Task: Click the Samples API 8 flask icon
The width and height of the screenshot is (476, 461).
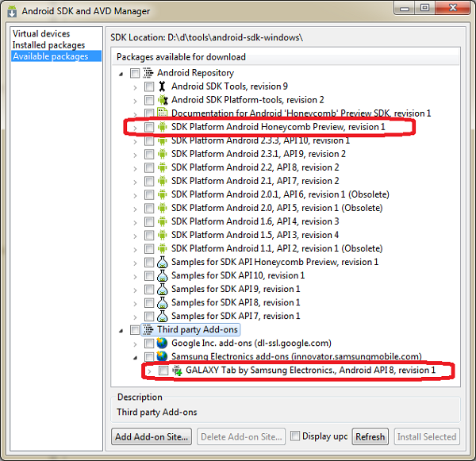Action: point(163,302)
